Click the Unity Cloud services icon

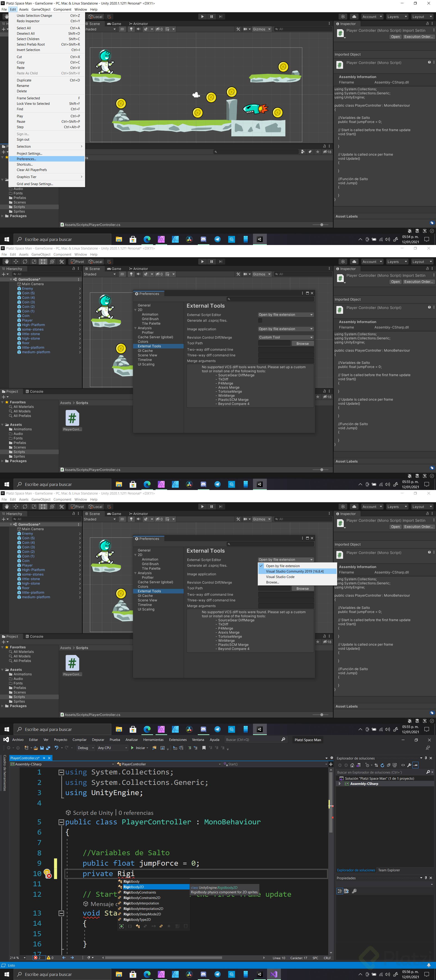coord(354,16)
